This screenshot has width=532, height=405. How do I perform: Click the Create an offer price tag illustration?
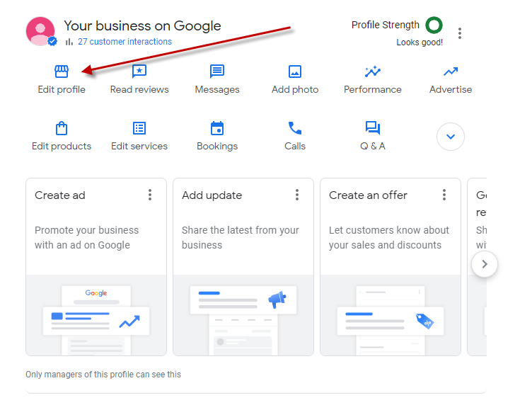click(391, 315)
